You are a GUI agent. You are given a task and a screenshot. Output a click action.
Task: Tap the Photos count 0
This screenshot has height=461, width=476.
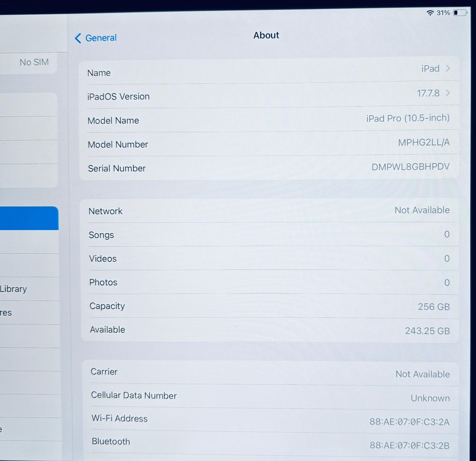pos(447,283)
